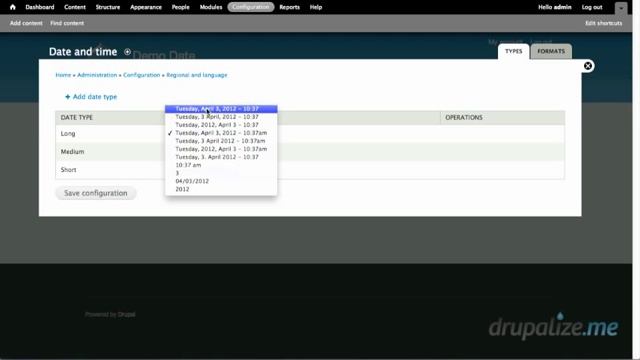Go to the home icon in admin toolbar
Screen dimensions: 640x360
13,7
